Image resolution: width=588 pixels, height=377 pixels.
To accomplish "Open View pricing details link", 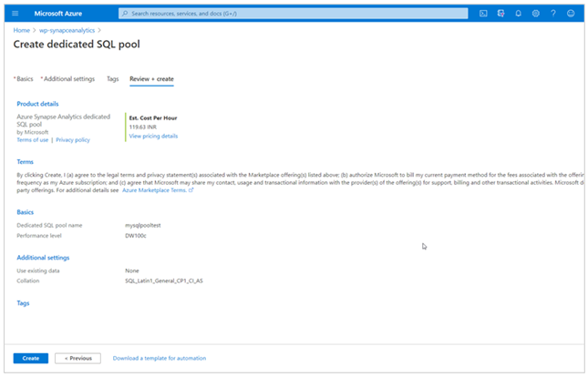I will click(x=153, y=136).
